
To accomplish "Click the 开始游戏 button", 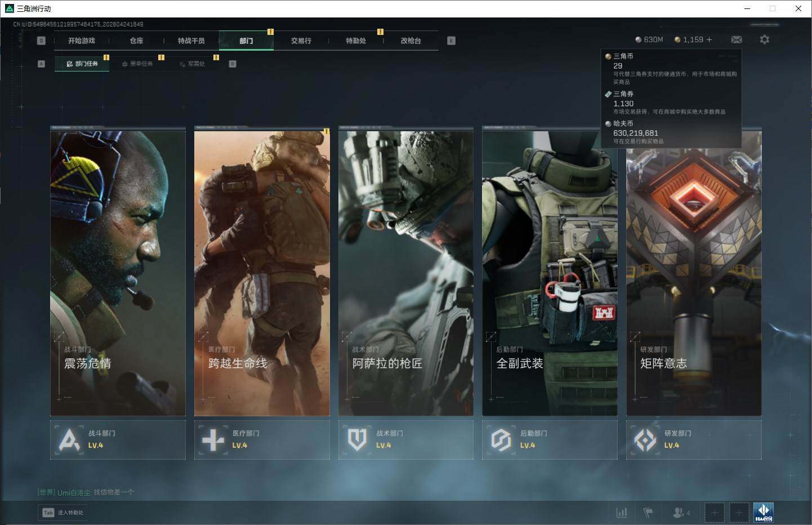I will 82,41.
